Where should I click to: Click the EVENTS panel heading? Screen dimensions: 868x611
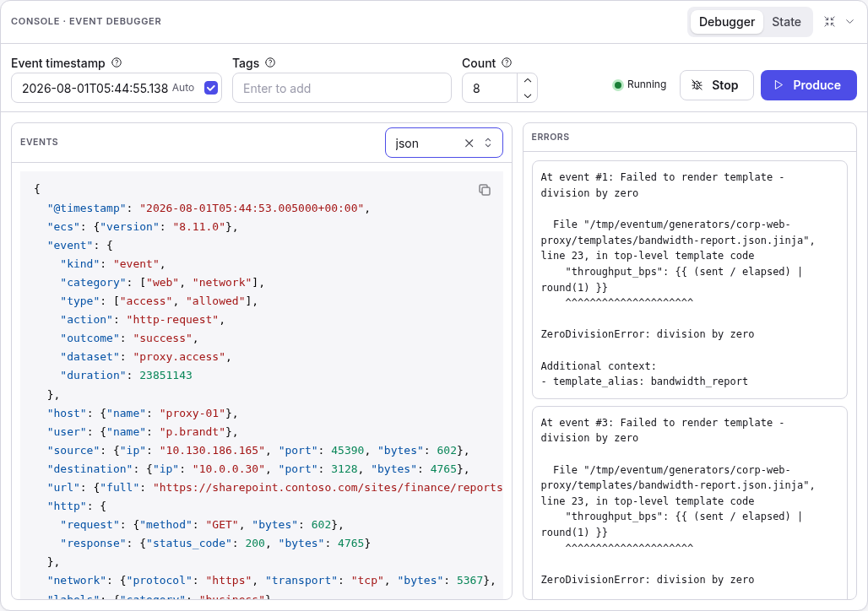point(39,143)
